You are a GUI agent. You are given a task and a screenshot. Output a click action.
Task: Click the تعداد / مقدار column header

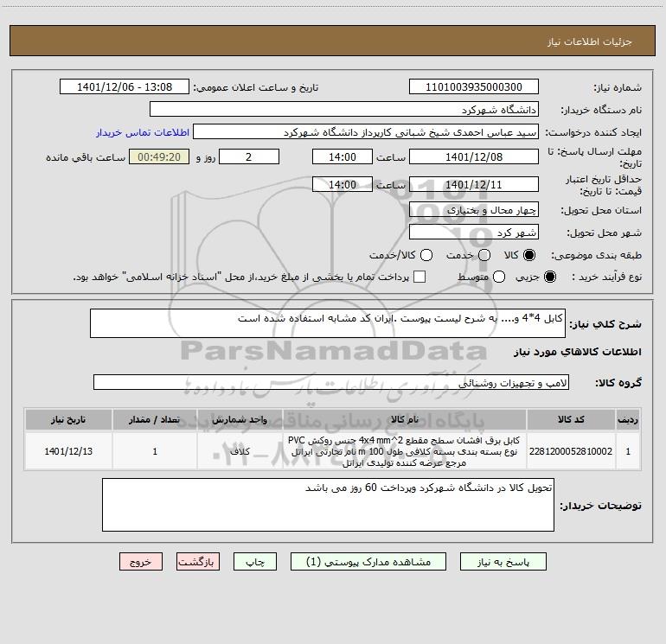tap(155, 419)
